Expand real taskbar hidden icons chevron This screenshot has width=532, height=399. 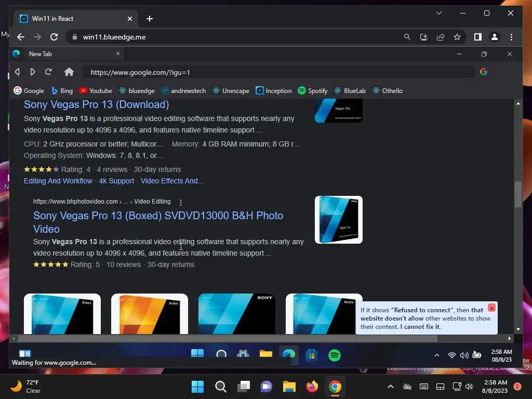391,387
